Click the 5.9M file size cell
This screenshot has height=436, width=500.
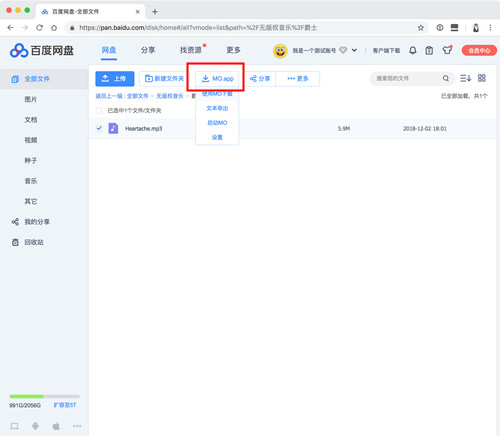pyautogui.click(x=344, y=129)
